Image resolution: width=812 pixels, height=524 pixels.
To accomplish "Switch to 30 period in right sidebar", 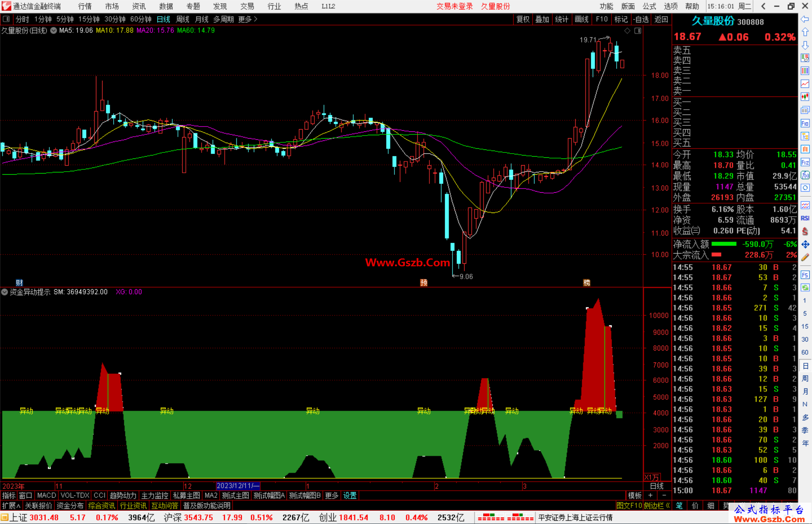I will point(804,340).
